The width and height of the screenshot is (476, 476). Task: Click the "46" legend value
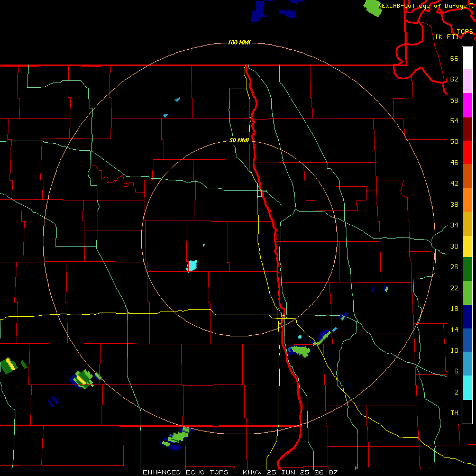pyautogui.click(x=454, y=163)
